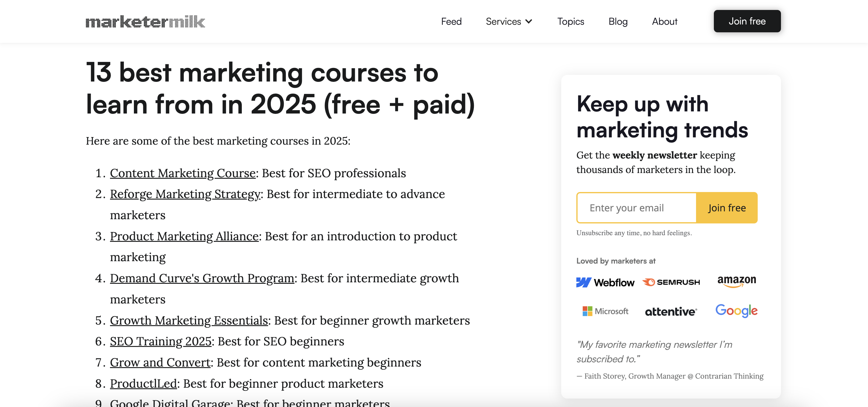Click the Amazon logo
This screenshot has width=868, height=407.
[736, 281]
